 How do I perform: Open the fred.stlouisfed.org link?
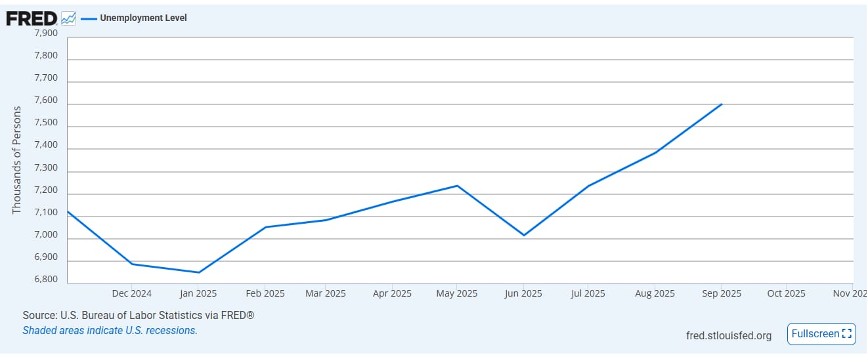[729, 335]
